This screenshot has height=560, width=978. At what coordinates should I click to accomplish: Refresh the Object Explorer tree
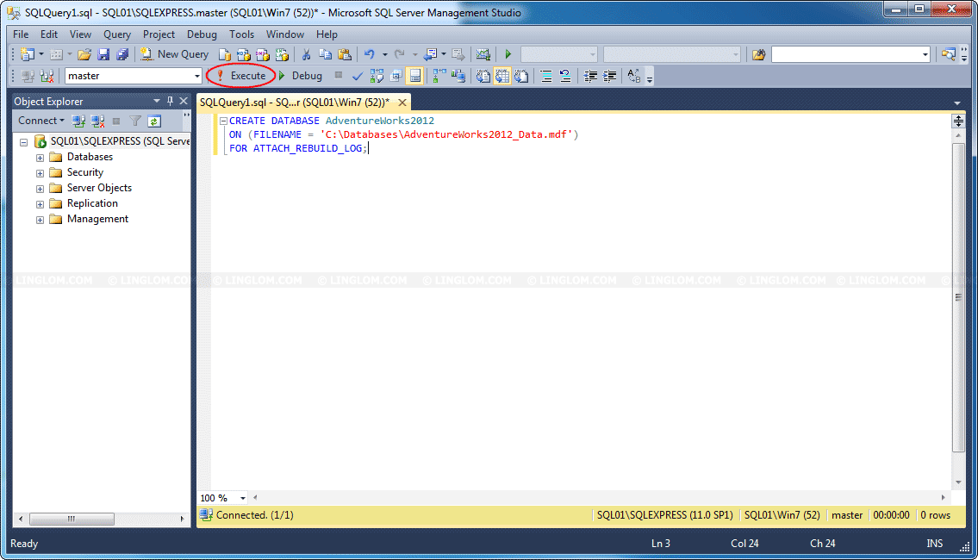[154, 121]
